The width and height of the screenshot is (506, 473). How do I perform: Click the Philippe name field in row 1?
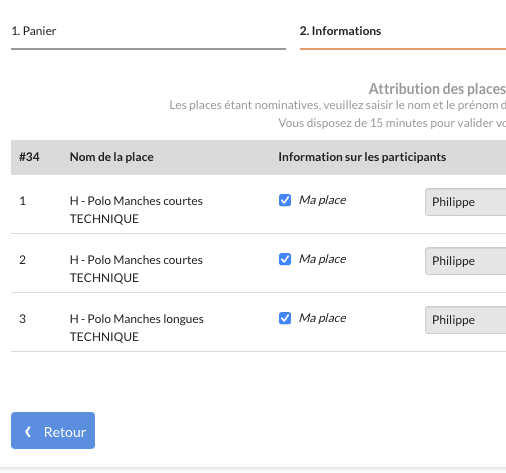pos(466,202)
